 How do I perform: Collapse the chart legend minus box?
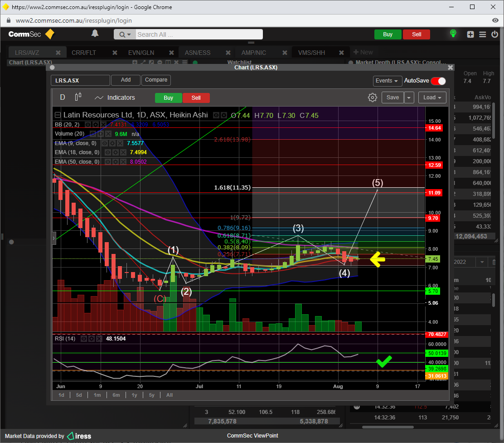58,115
